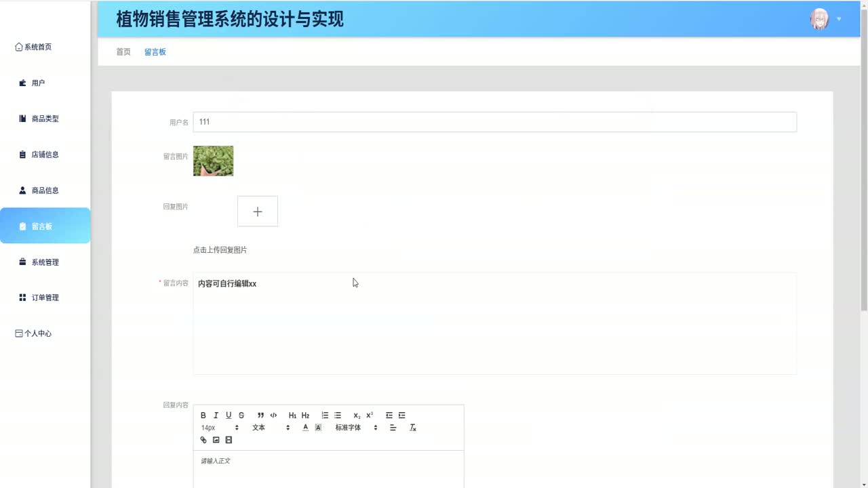Screen dimensions: 868x488
Task: Click plus button to upload 回复图片
Action: tap(258, 211)
